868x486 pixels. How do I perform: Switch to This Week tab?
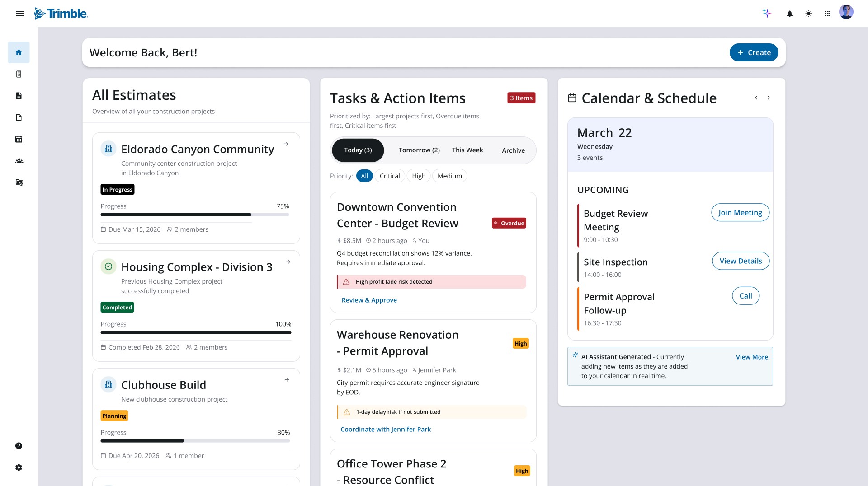click(467, 150)
